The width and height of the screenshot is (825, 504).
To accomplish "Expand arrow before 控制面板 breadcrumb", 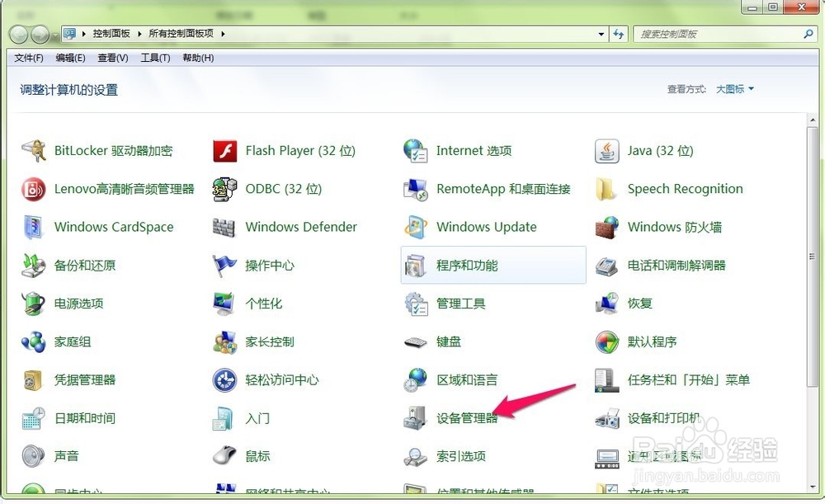I will (x=83, y=34).
